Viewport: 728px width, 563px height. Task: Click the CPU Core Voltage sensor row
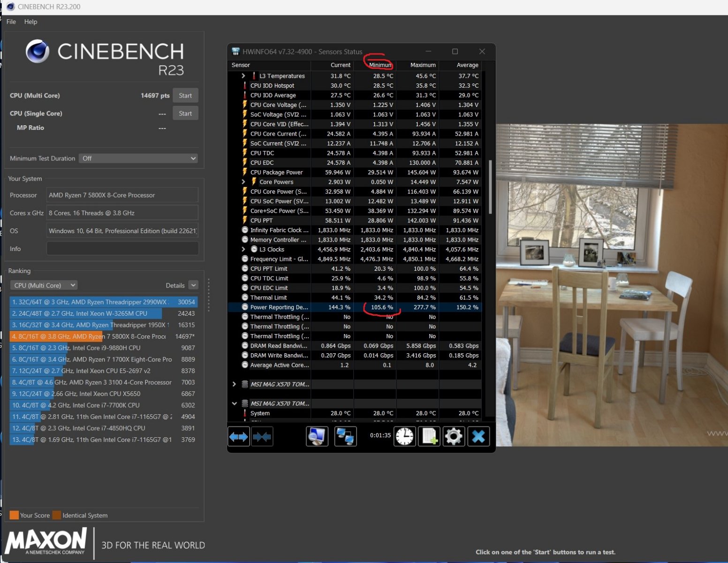(x=355, y=105)
